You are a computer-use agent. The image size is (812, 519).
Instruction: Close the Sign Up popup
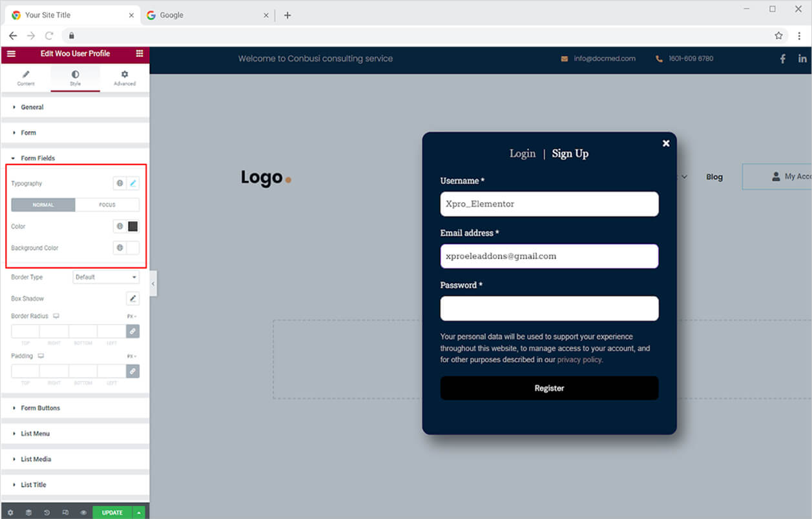tap(666, 143)
